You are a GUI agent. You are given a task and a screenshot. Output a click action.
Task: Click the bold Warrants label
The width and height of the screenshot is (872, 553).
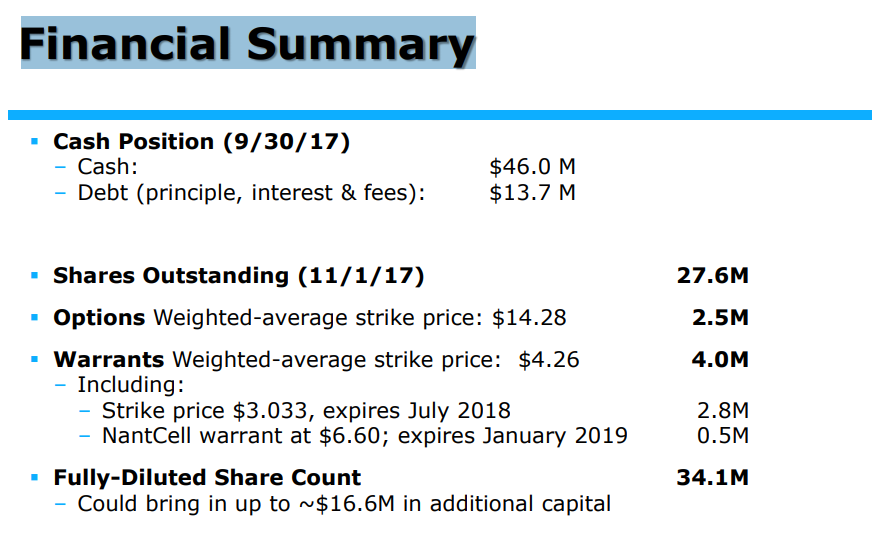point(109,359)
